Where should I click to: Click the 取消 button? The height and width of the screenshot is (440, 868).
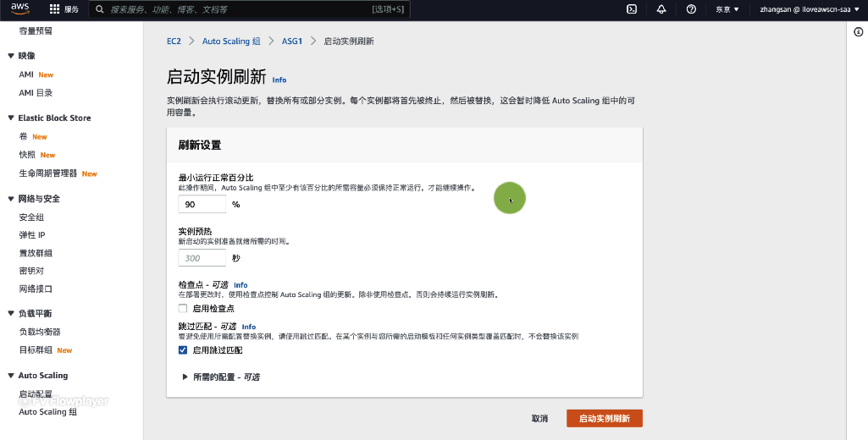[x=539, y=418]
